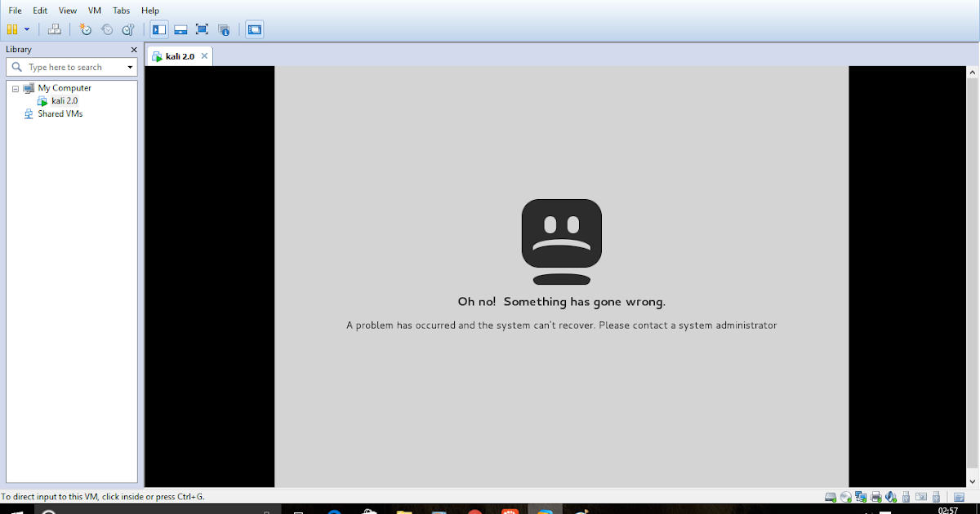This screenshot has height=514, width=980.
Task: Click the CD/DVD device status icon
Action: [x=845, y=496]
